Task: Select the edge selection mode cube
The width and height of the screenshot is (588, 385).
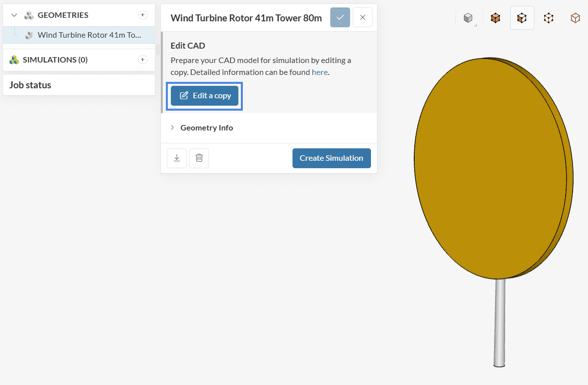Action: tap(548, 18)
